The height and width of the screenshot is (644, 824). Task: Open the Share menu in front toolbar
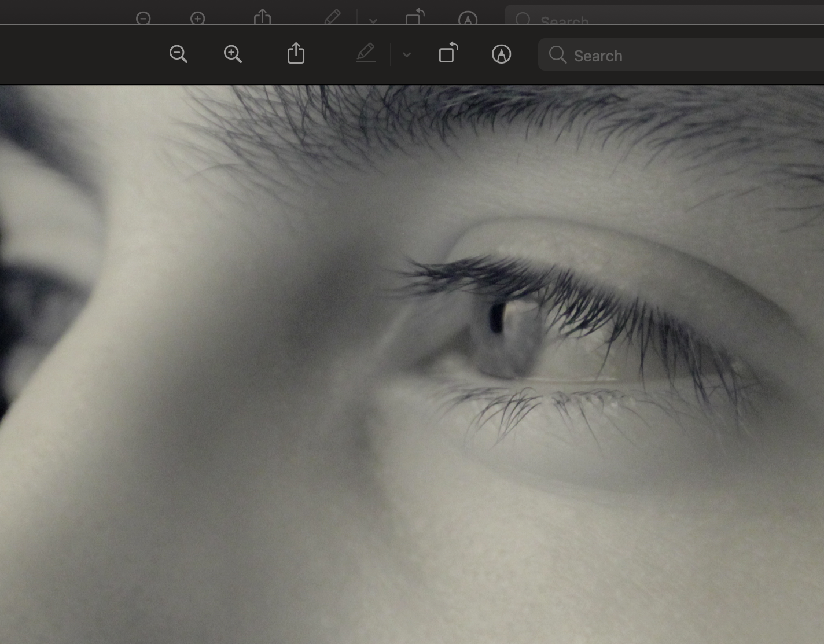(296, 53)
